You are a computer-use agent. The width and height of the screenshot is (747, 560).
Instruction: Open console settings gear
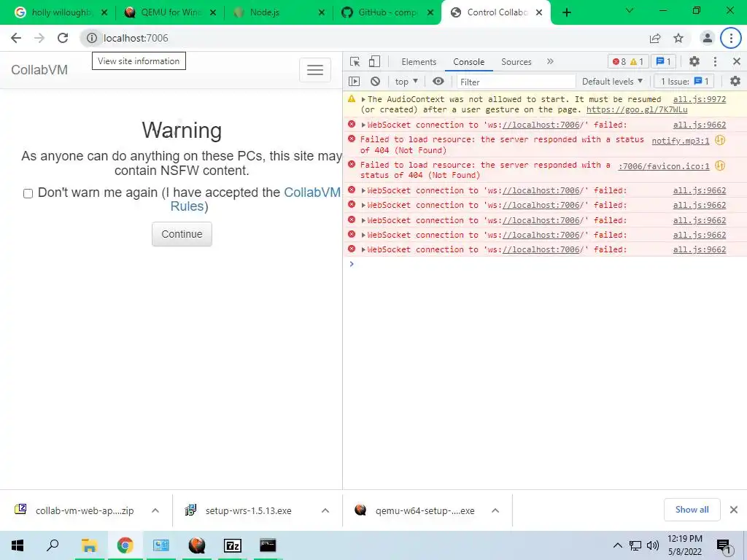coord(735,82)
